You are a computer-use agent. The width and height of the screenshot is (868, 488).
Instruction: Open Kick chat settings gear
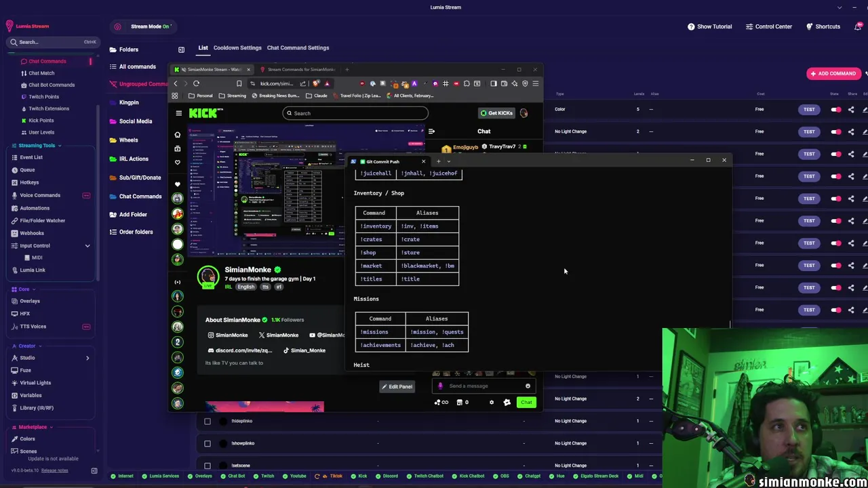coord(492,403)
